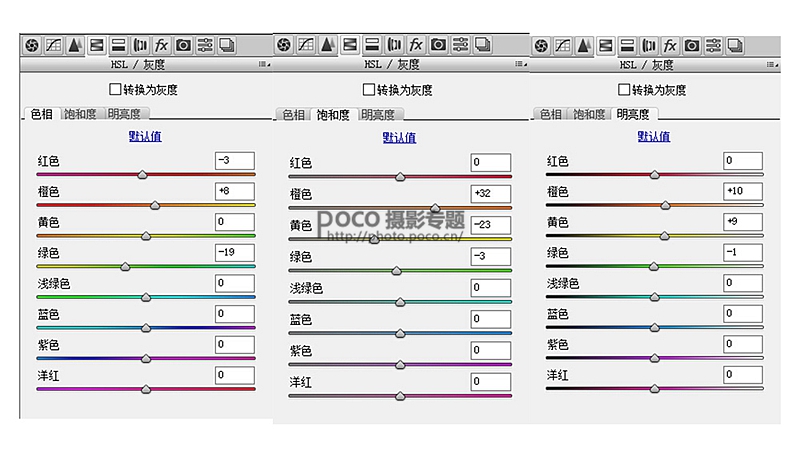
Task: Open Basic aperture icon in the Saturation panel
Action: [x=284, y=45]
